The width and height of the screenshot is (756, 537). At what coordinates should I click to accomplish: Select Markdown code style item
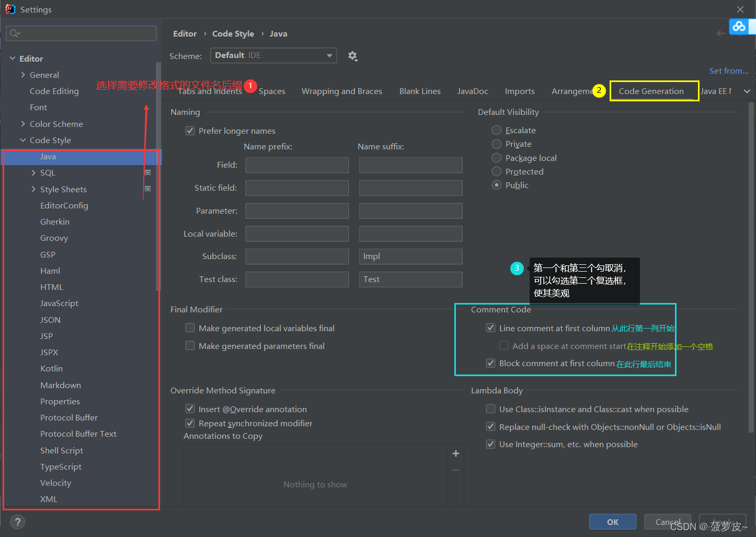(61, 385)
